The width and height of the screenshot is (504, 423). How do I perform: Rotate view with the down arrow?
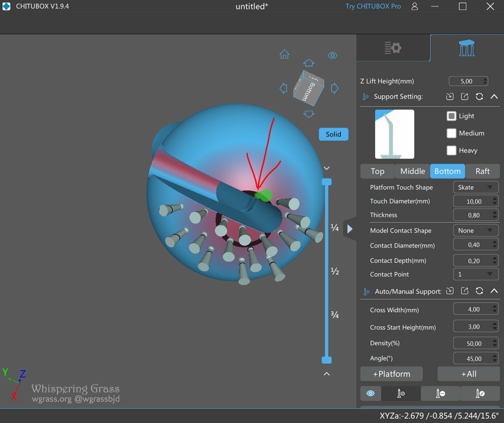309,114
